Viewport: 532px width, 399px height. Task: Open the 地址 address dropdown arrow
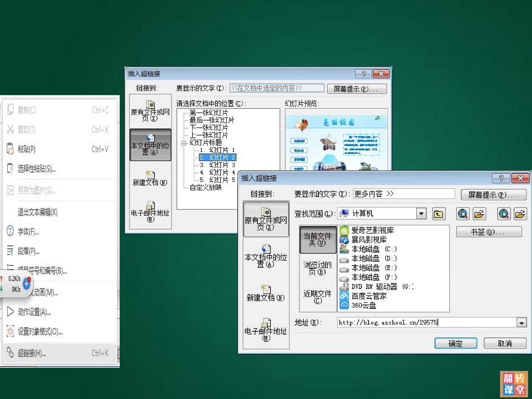point(521,323)
